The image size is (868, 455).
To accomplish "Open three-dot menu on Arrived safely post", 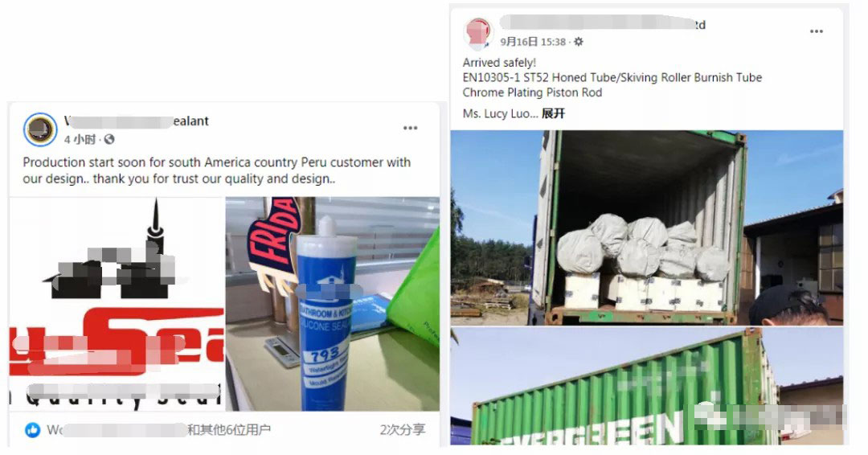I will [817, 31].
